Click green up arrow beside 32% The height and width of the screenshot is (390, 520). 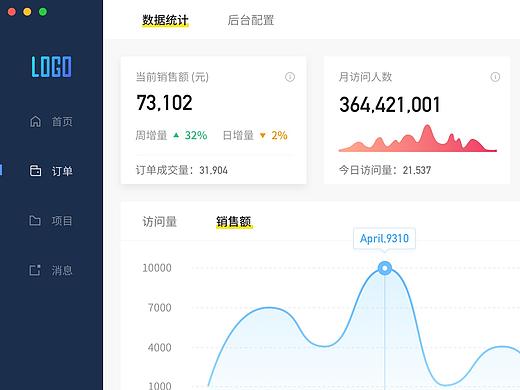point(176,135)
